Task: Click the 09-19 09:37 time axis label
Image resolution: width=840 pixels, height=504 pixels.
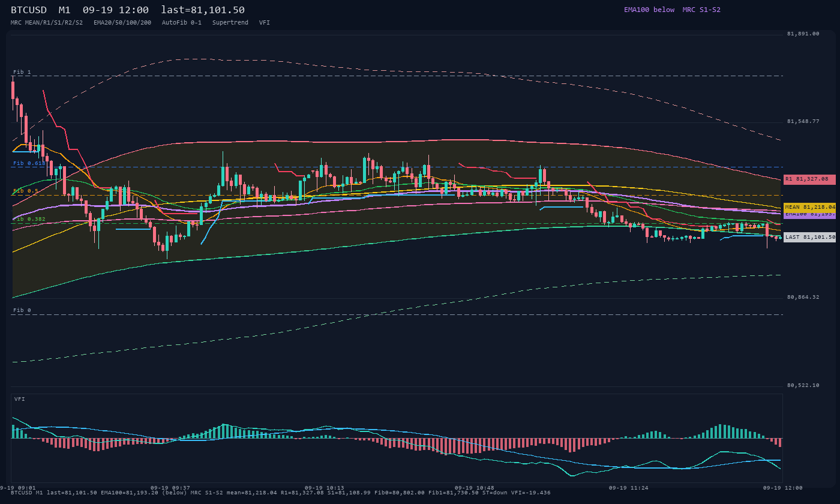Action: [170, 488]
